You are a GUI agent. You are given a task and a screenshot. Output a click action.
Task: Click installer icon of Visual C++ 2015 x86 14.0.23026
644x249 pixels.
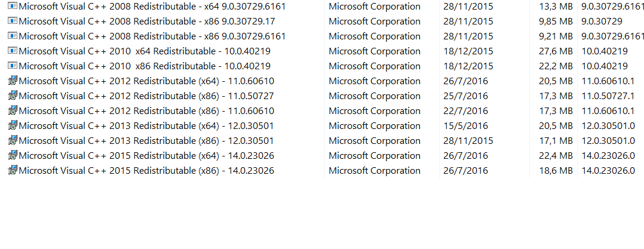pos(13,170)
